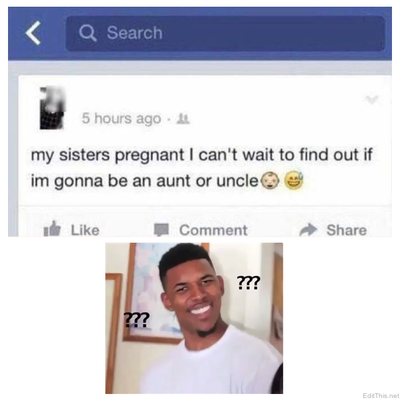
Task: Open the '5 hours ago' timestamp link
Action: pos(121,118)
